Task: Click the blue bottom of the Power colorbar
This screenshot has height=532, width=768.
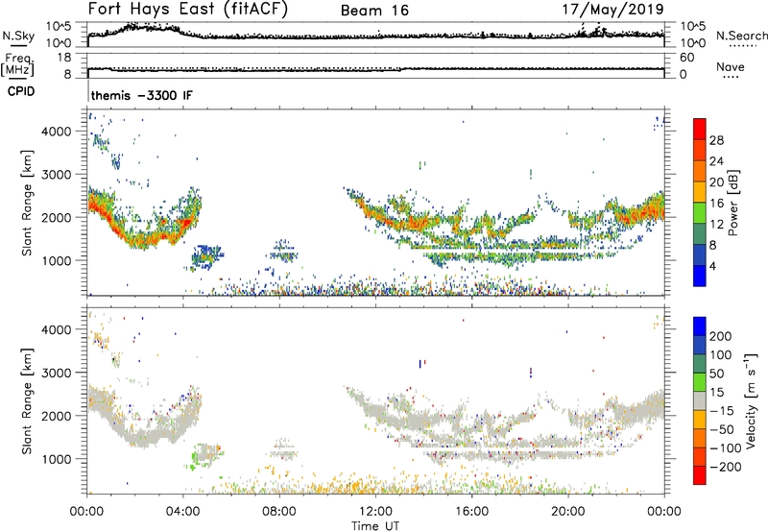Action: [x=700, y=276]
